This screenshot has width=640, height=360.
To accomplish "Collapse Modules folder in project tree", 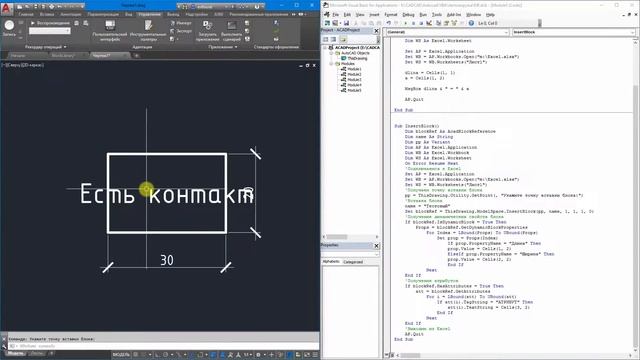I will 331,64.
